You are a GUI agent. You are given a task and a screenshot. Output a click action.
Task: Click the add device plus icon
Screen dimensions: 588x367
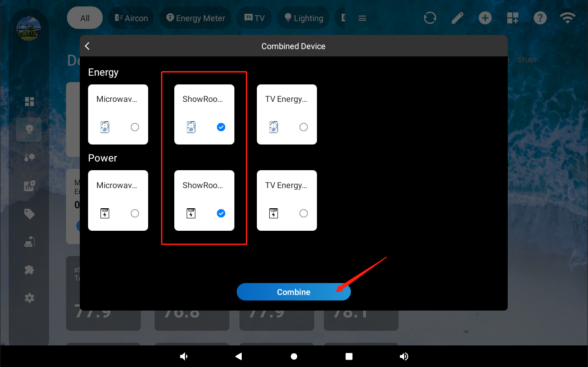pyautogui.click(x=485, y=18)
